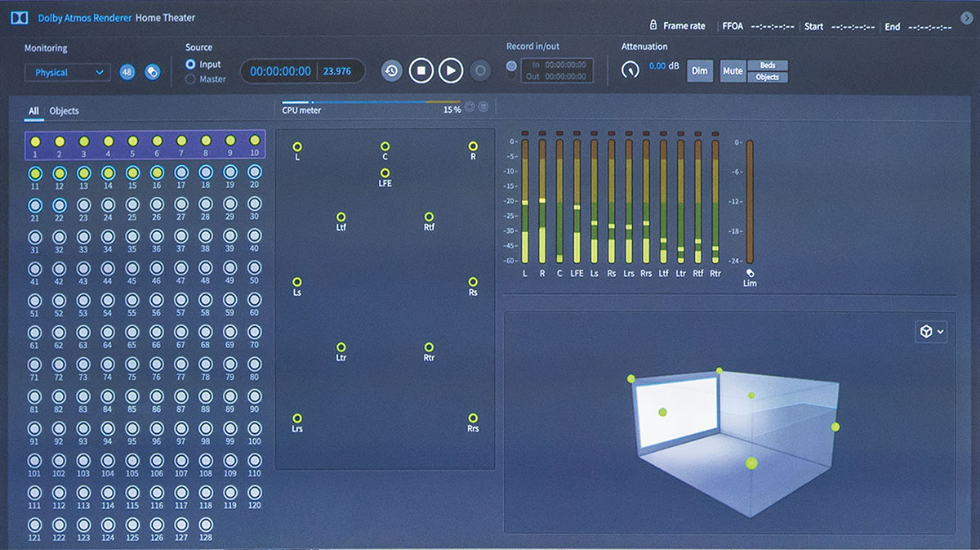Click the 3D room view screen

point(678,413)
